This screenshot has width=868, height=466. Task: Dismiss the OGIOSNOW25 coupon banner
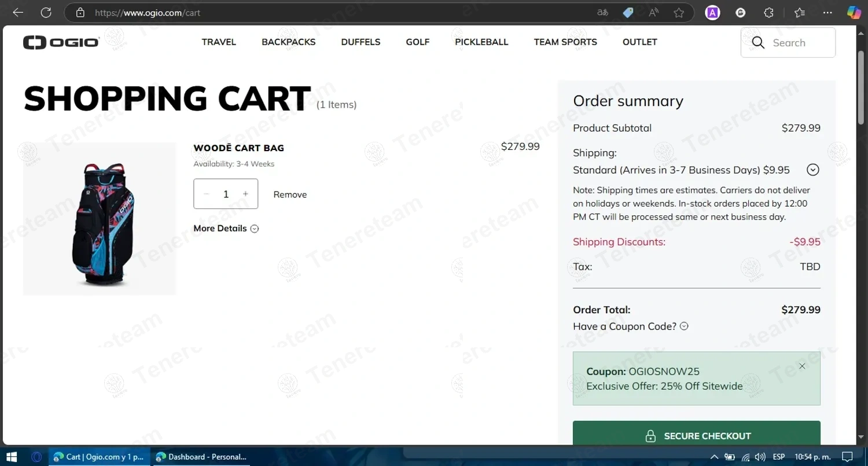point(802,366)
